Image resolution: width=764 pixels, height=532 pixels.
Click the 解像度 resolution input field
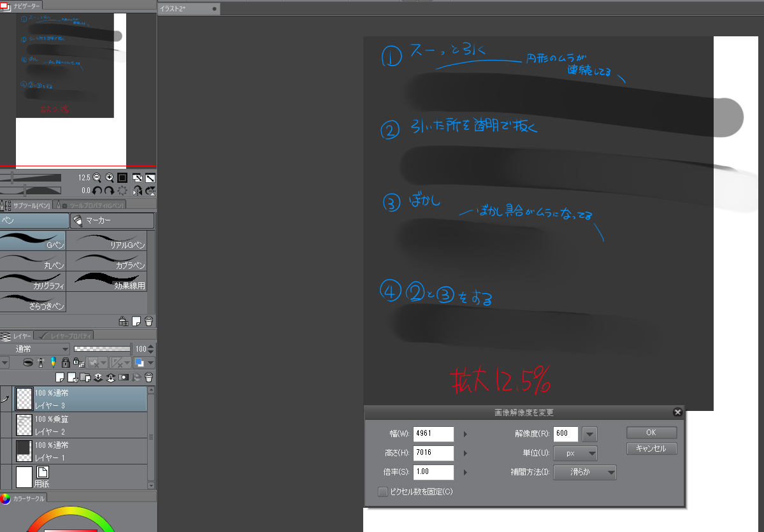point(566,434)
